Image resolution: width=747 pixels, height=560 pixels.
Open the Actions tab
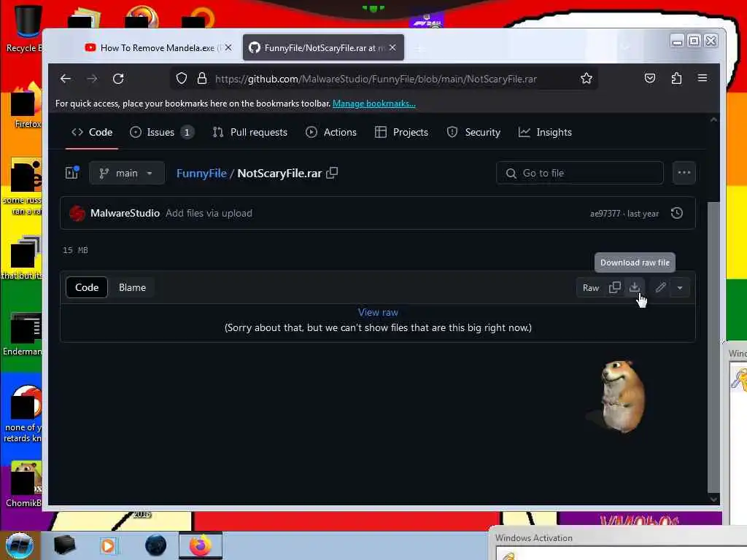coord(331,133)
